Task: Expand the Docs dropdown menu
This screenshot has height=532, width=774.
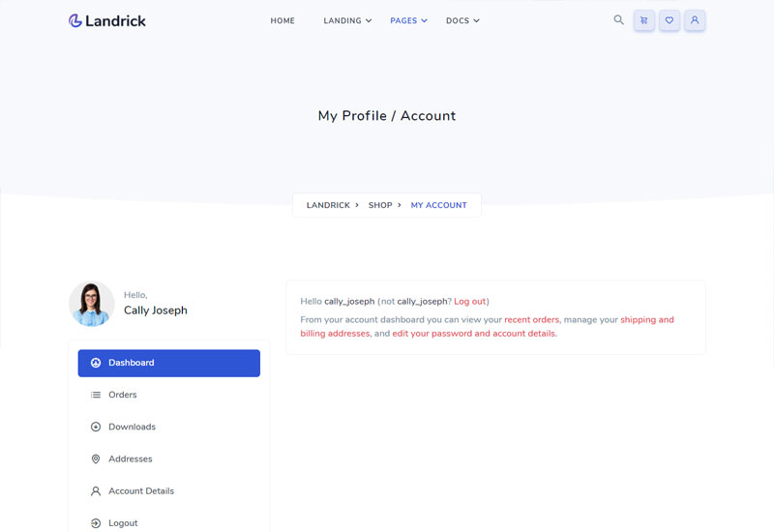Action: (462, 20)
